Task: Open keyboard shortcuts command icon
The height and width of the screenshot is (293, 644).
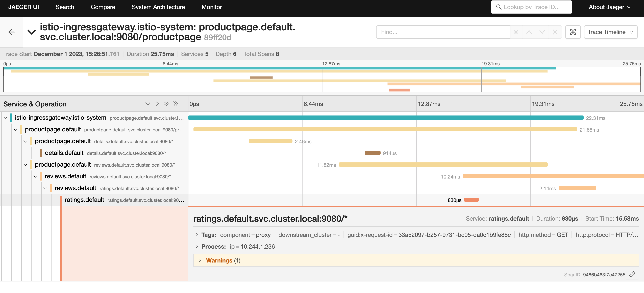Action: (x=573, y=32)
